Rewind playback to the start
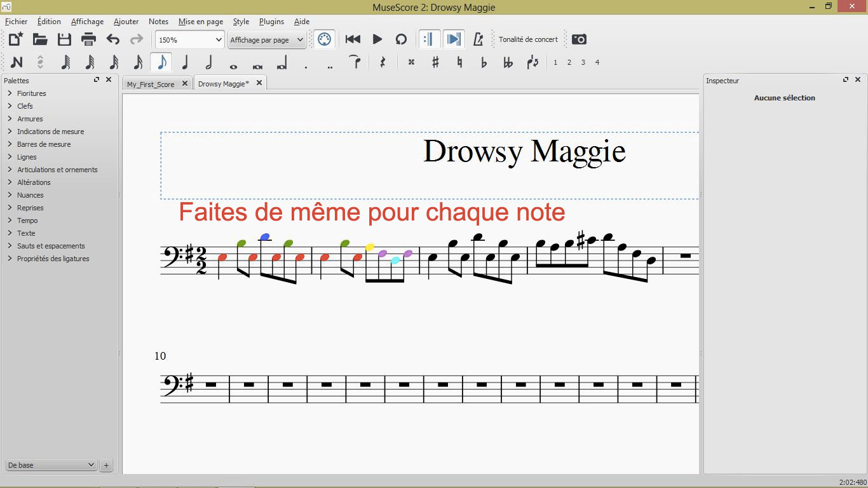The height and width of the screenshot is (488, 868). (353, 39)
